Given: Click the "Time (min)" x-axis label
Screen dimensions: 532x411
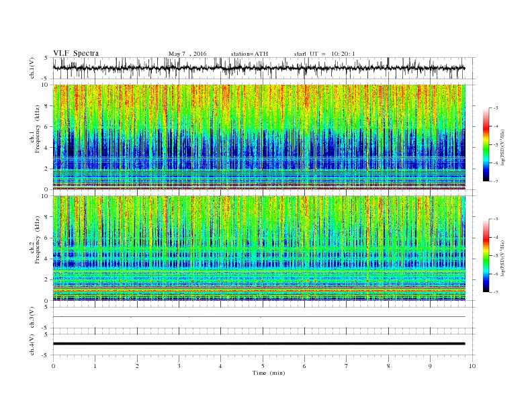Looking at the screenshot, I should pos(269,373).
